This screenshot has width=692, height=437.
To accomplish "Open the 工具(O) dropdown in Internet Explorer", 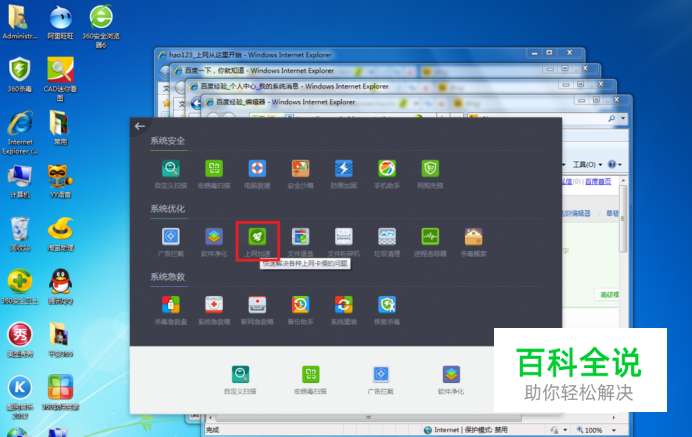I will 587,165.
